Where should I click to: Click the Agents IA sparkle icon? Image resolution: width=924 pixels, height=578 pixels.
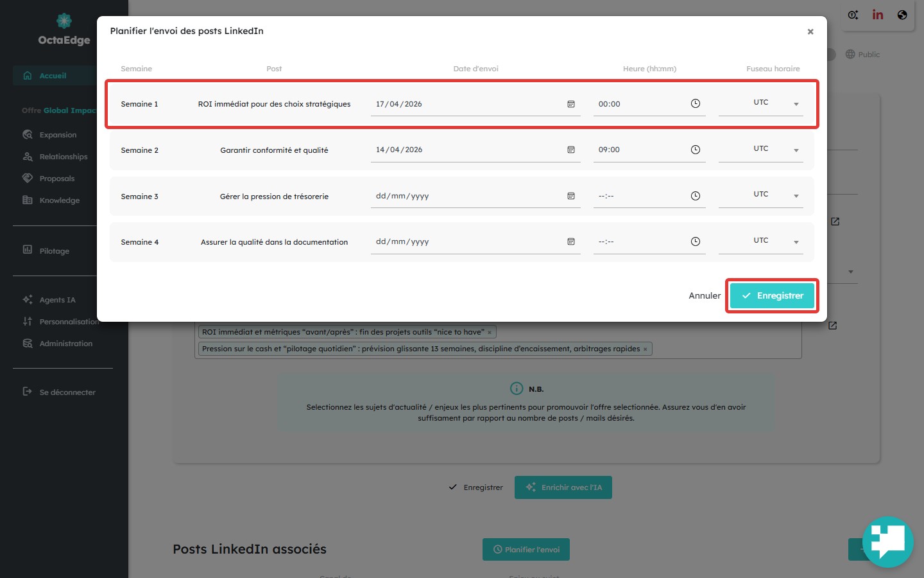[28, 299]
